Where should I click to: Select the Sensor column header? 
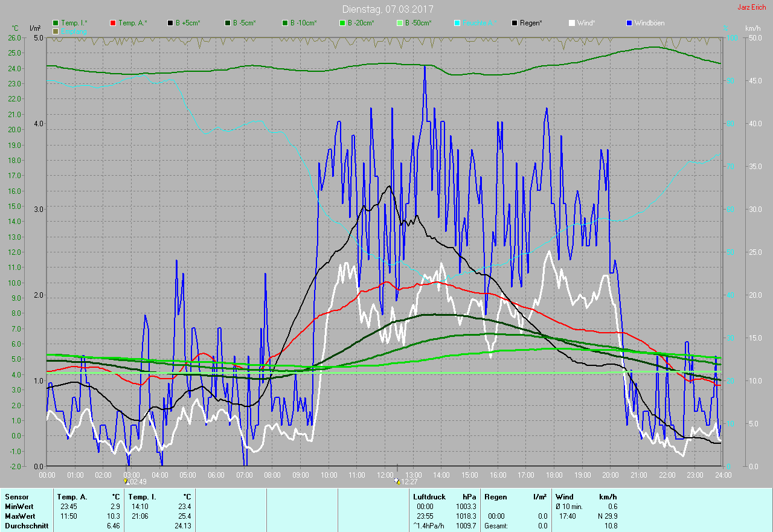tap(16, 496)
